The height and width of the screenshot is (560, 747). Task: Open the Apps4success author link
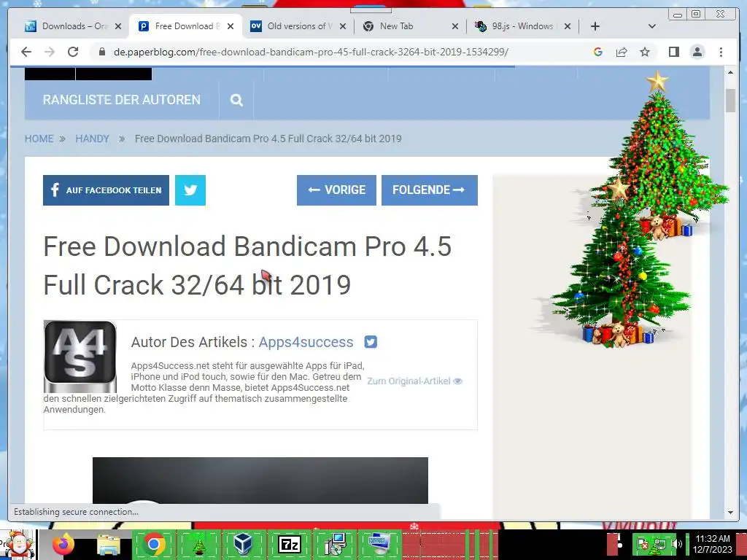click(x=306, y=342)
